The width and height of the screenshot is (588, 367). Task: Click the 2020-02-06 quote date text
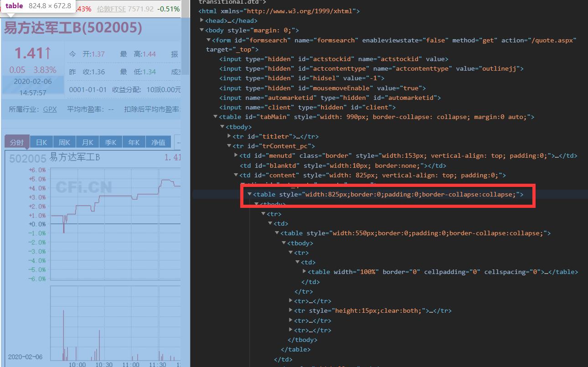point(33,82)
